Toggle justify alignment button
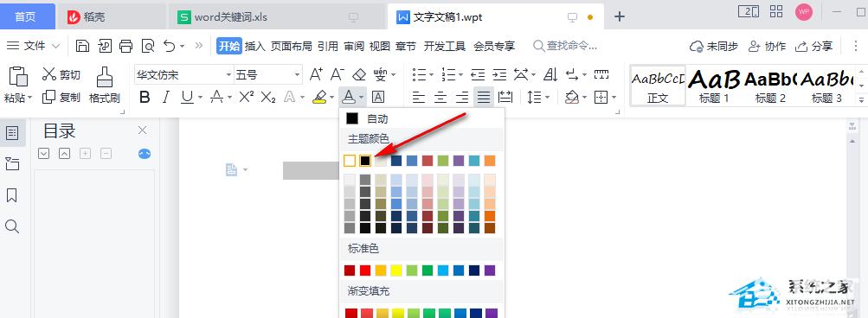Image resolution: width=868 pixels, height=318 pixels. [484, 98]
